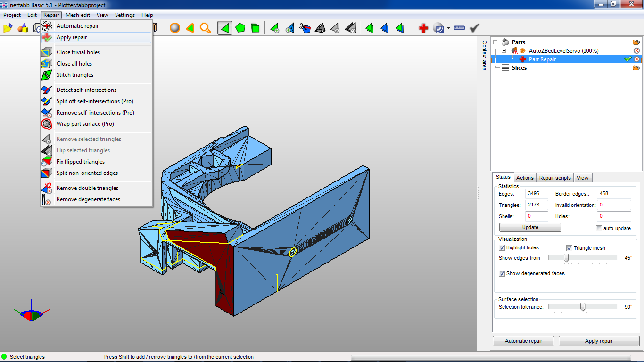Switch to the Actions tab

[x=525, y=178]
